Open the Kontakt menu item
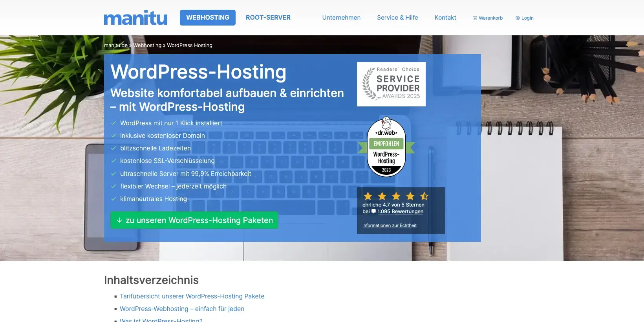This screenshot has width=644, height=322. pos(445,18)
